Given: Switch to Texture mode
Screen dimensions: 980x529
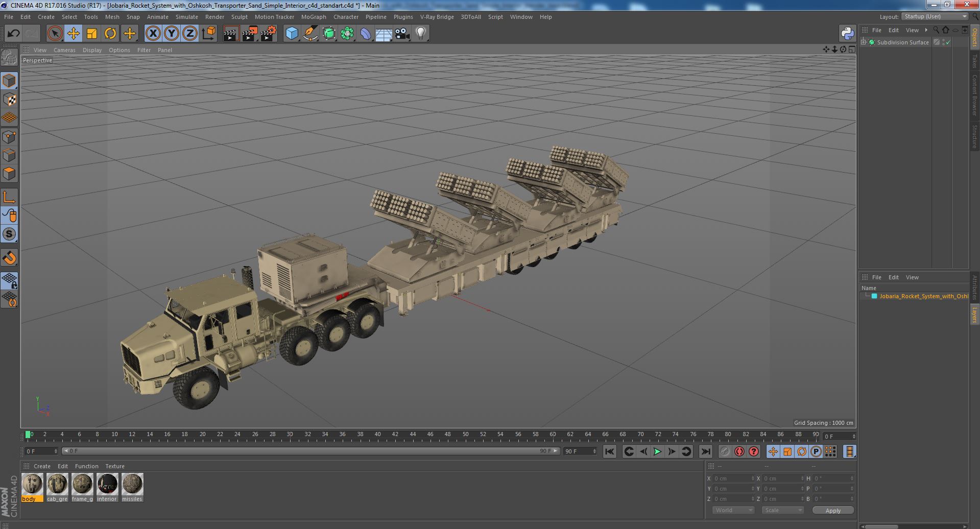Looking at the screenshot, I should click(x=9, y=99).
